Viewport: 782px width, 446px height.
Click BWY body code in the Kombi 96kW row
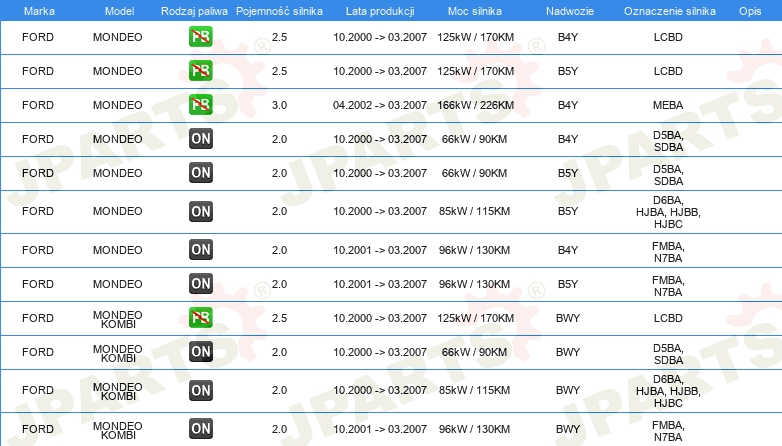click(x=568, y=430)
